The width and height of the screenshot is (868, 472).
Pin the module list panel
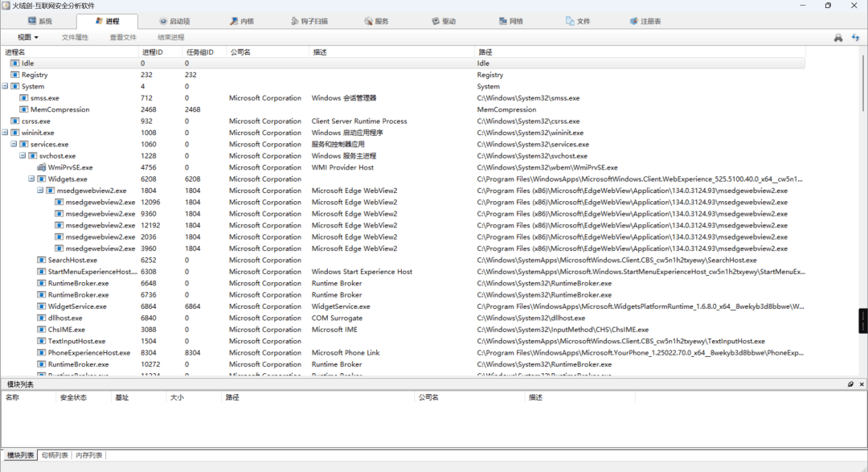coord(851,384)
